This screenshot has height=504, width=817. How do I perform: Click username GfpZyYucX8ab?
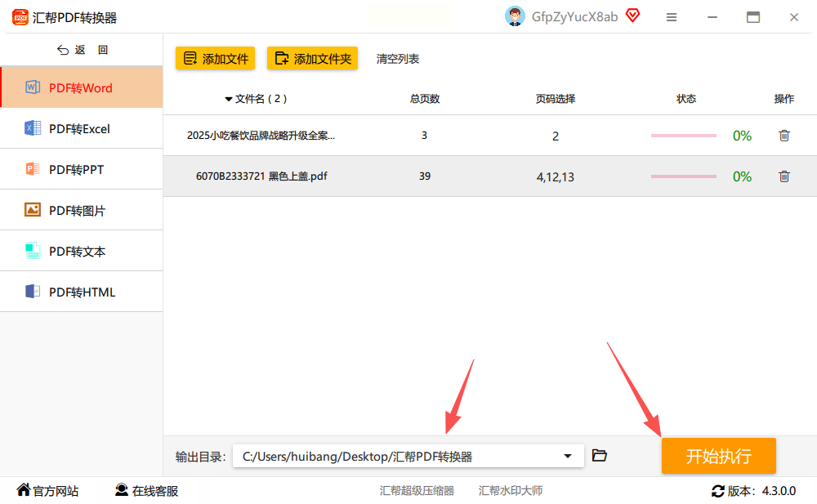coord(574,17)
